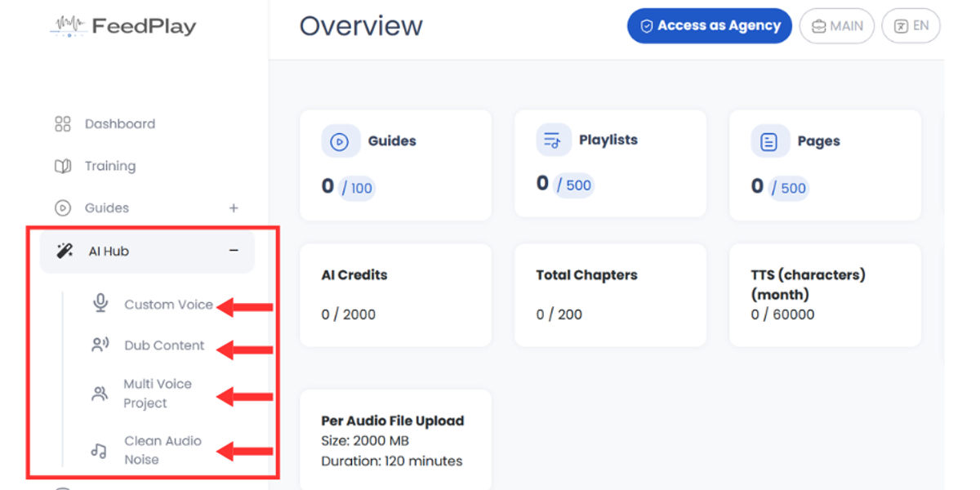Go to the Training section

pos(109,167)
